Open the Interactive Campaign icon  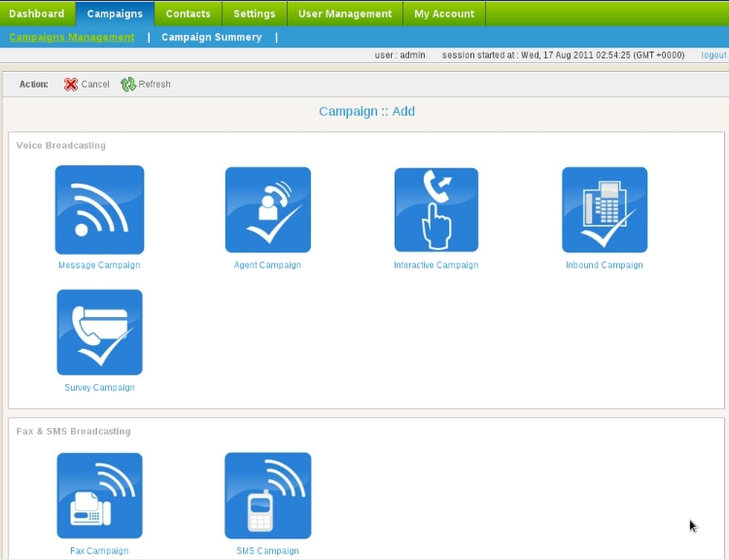pyautogui.click(x=436, y=210)
